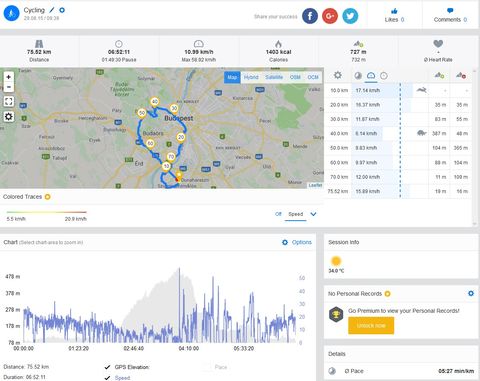Select the 10.0 km split row
Image resolution: width=480 pixels, height=381 pixels.
(398, 90)
